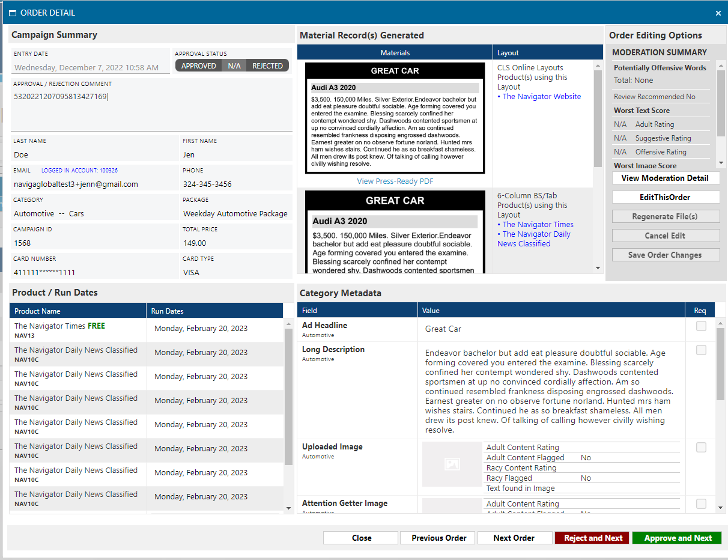This screenshot has height=560, width=728.
Task: Set approval status to APPROVED
Action: (x=198, y=65)
